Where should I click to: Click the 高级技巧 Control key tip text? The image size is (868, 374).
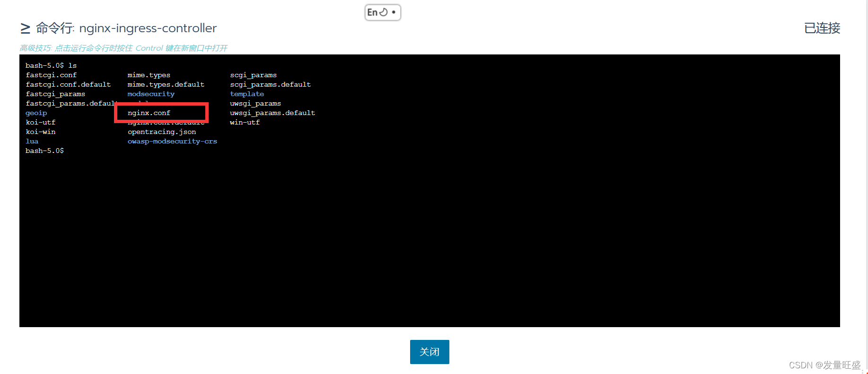[x=123, y=48]
